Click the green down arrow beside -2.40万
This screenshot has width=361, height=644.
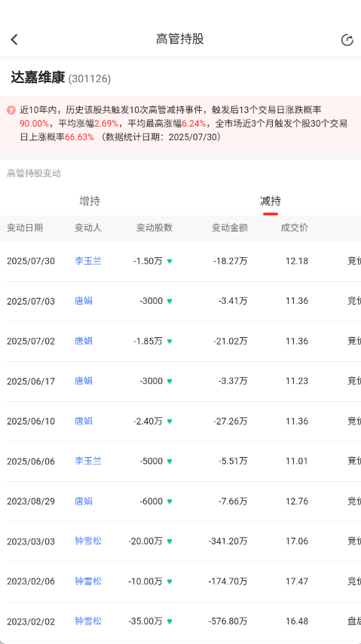170,422
